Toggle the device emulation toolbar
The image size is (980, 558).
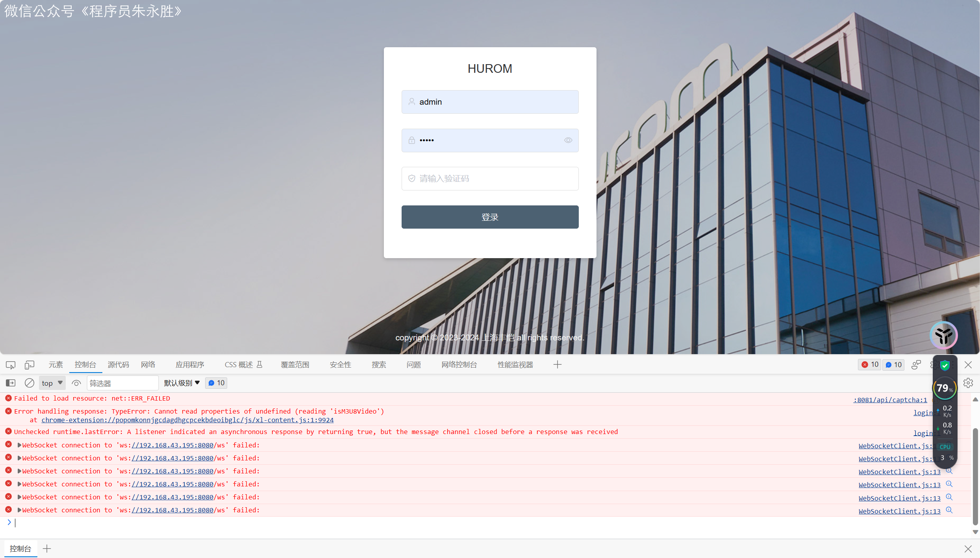coord(30,365)
